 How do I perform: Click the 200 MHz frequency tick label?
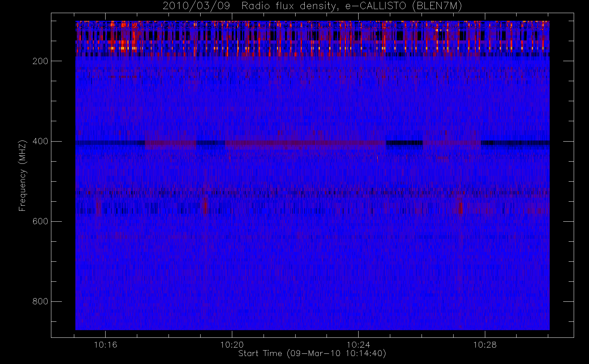pos(40,61)
